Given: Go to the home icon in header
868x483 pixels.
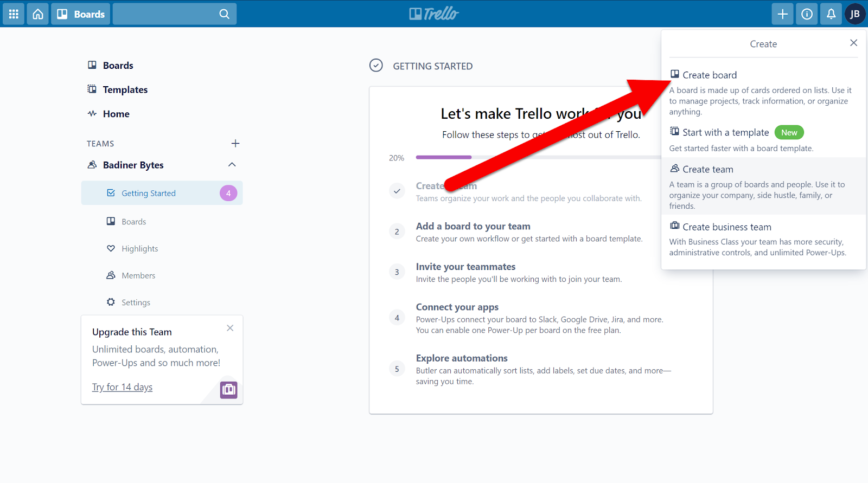Looking at the screenshot, I should coord(38,14).
